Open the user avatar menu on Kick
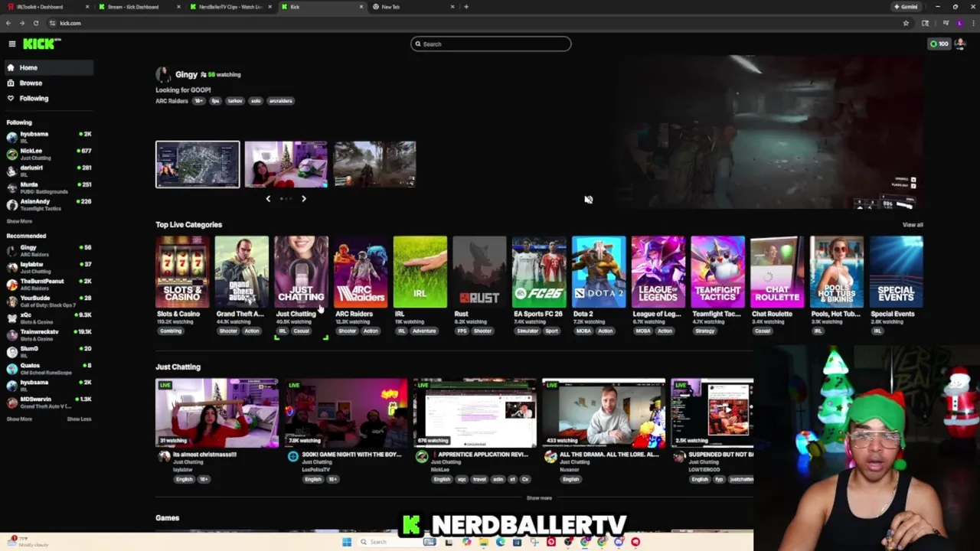This screenshot has height=551, width=980. [x=960, y=44]
